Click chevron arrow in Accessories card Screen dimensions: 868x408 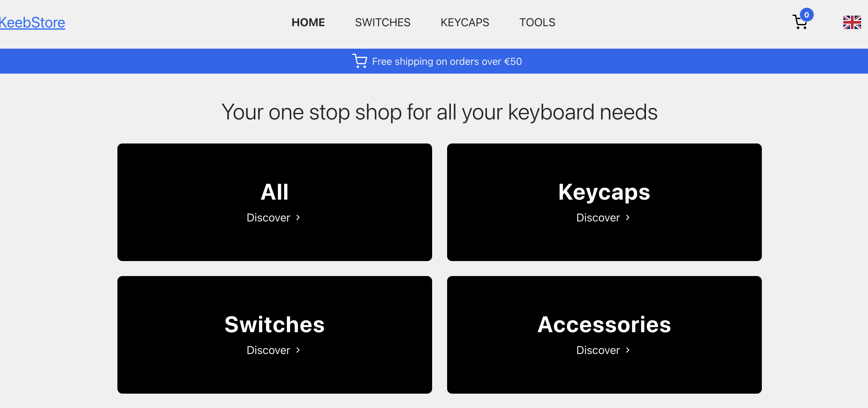tap(627, 350)
